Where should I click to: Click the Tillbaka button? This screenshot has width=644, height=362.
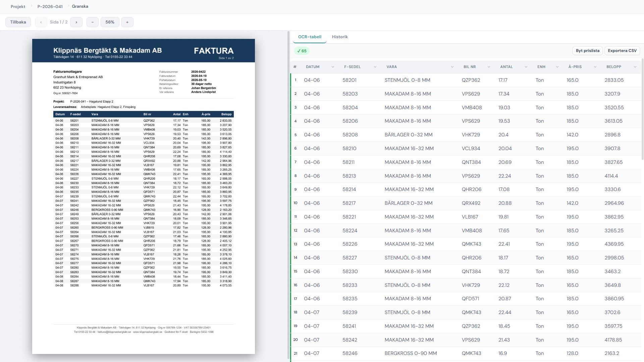[x=18, y=22]
